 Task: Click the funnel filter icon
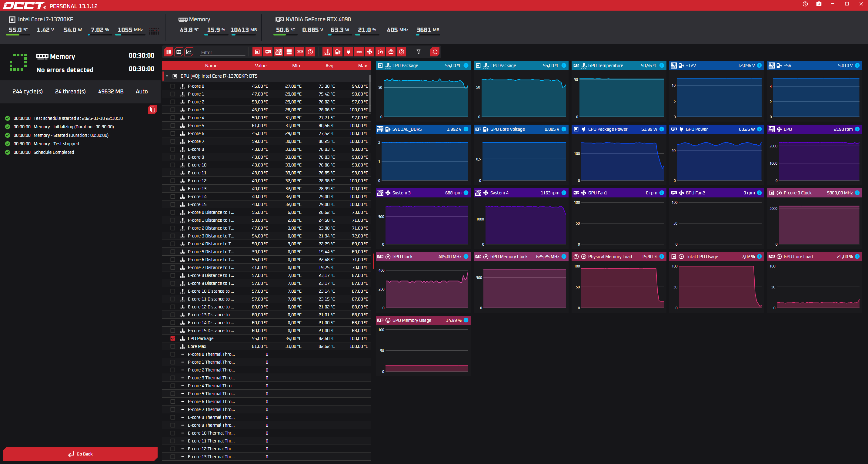click(419, 52)
